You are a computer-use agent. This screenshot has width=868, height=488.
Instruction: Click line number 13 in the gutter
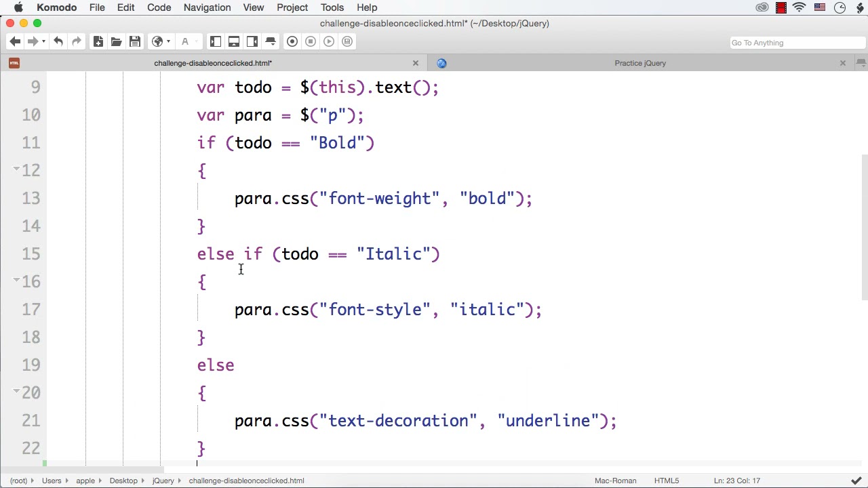click(x=31, y=198)
